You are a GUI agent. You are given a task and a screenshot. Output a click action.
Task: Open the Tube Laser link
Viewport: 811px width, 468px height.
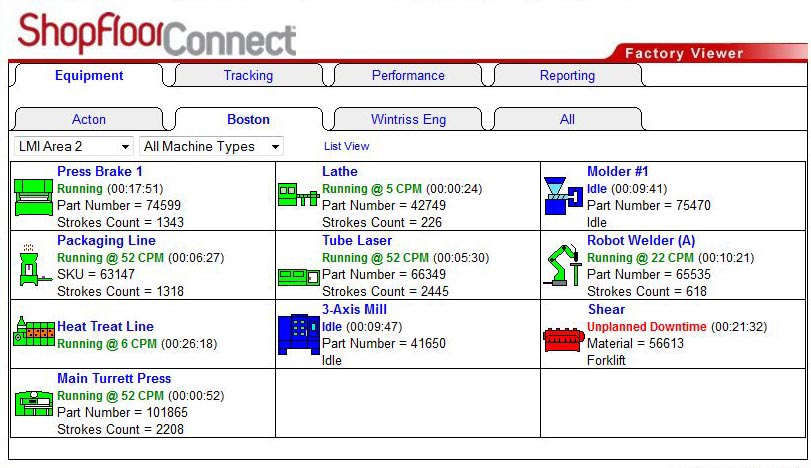[x=357, y=240]
